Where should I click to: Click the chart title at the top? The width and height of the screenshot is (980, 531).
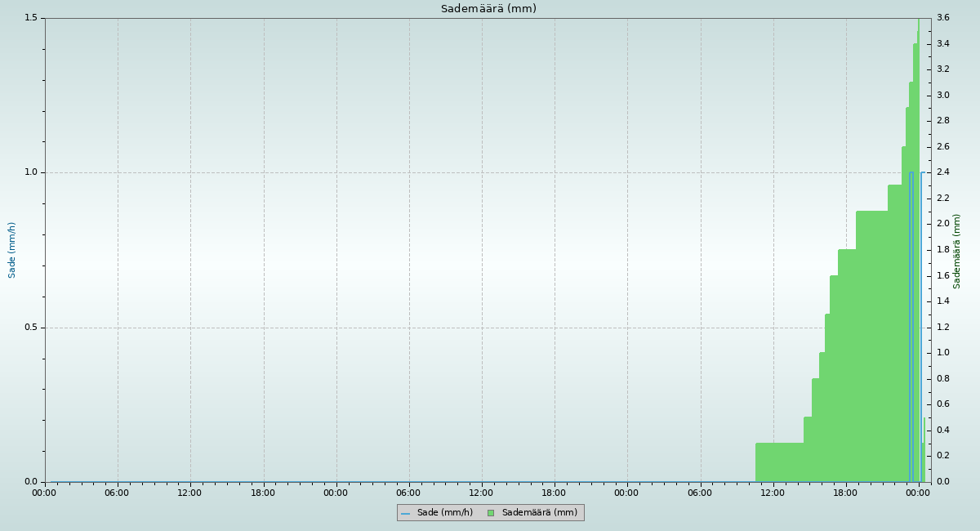tap(488, 9)
